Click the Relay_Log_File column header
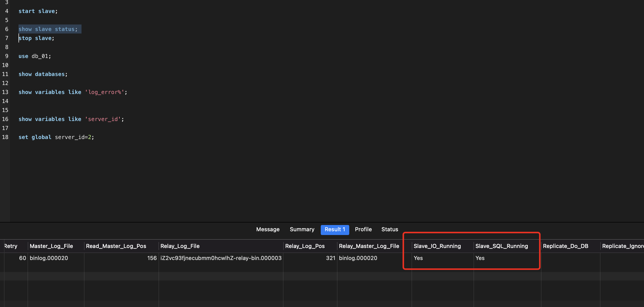The image size is (644, 307). coord(180,246)
